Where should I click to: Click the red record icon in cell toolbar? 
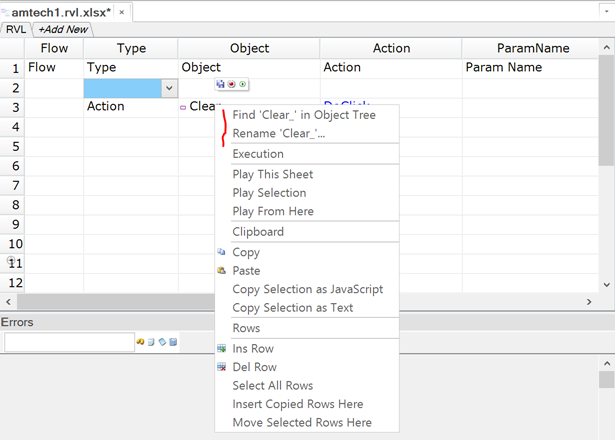[x=231, y=85]
